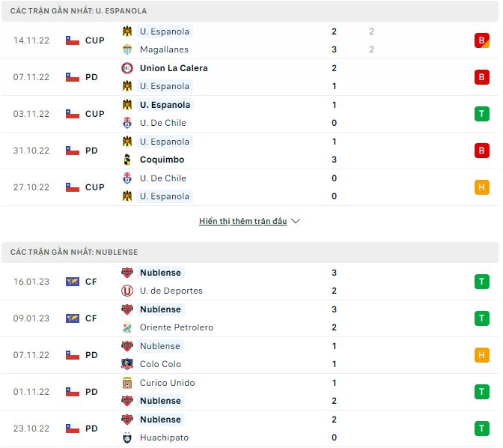This screenshot has width=503, height=448.
Task: Select the 'Các trận gần nhất: Nublense' header
Action: tap(74, 252)
